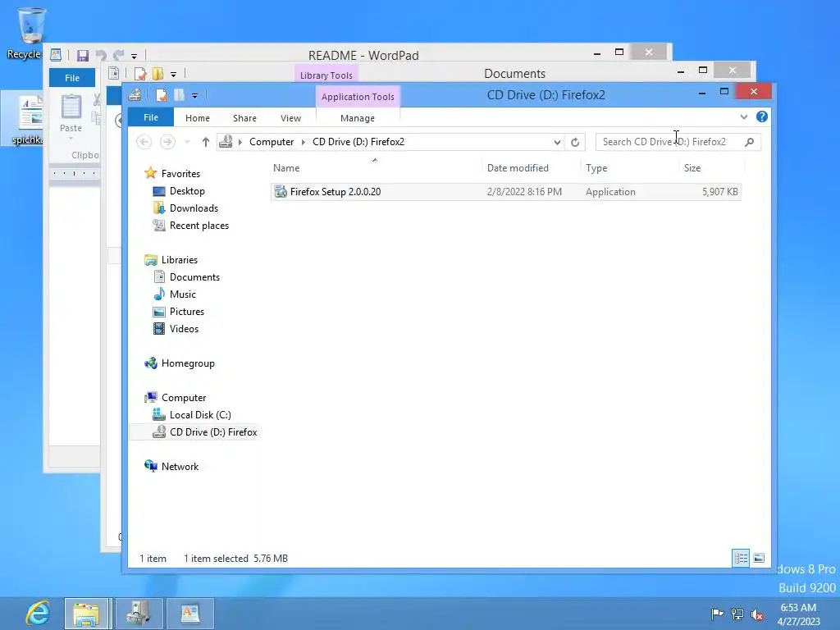840x630 pixels.
Task: Switch to large thumbnails view icon
Action: [x=759, y=558]
